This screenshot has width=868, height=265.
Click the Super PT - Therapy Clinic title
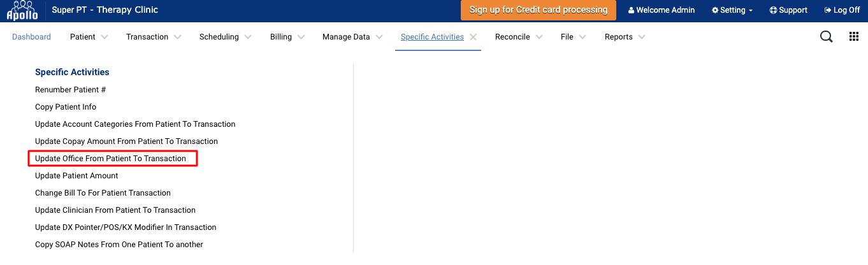pyautogui.click(x=105, y=10)
